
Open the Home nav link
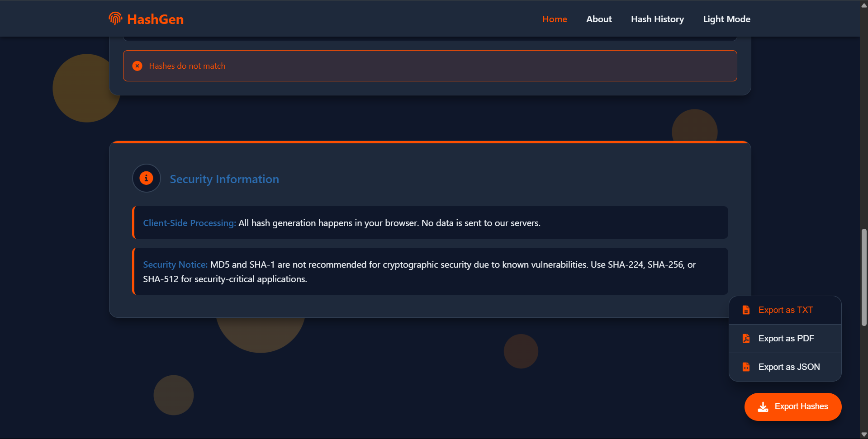(555, 19)
